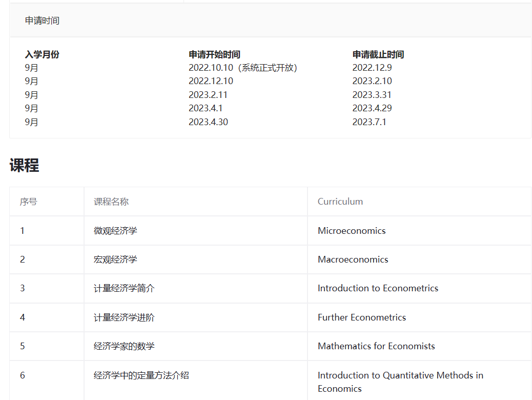
Task: Click the 申请时间 section header
Action: (42, 21)
